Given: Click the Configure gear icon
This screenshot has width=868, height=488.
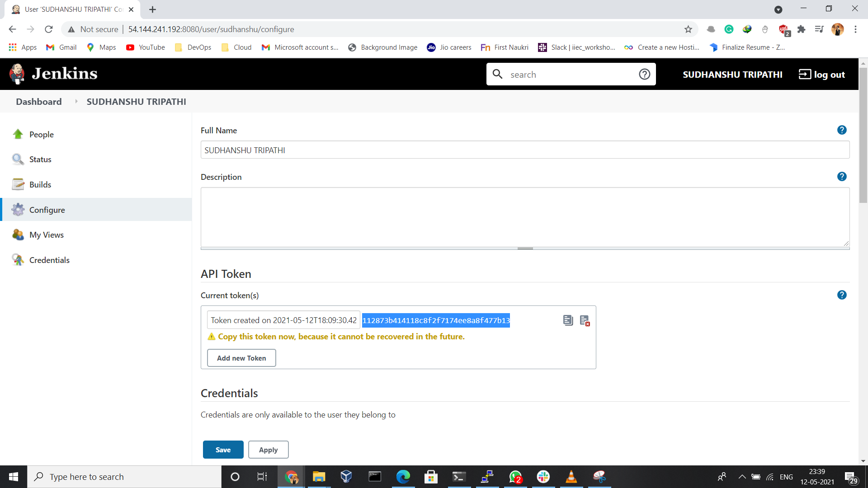Looking at the screenshot, I should (x=18, y=209).
